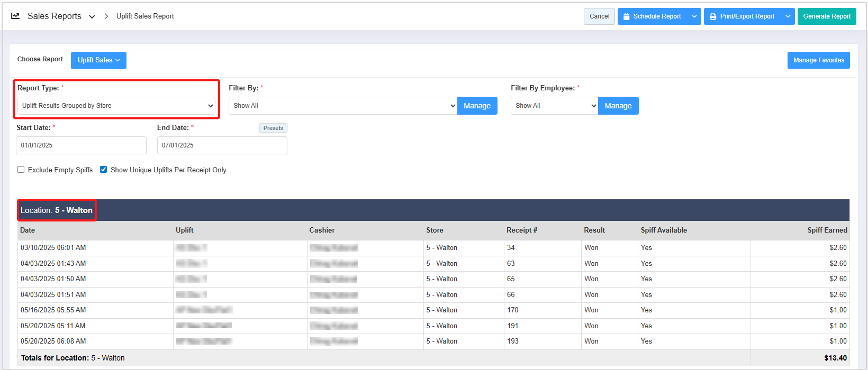
Task: Open the Filter By Employee dropdown
Action: (x=554, y=106)
